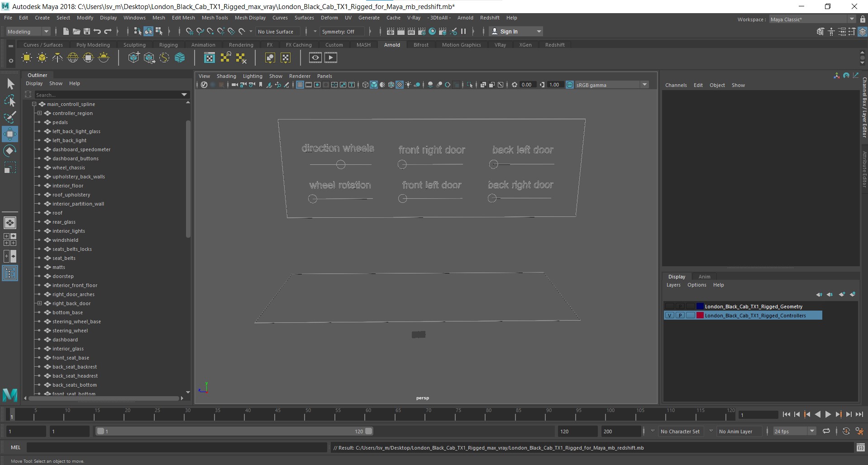Create new empty display layer
Screen dimensions: 868x465
842,294
